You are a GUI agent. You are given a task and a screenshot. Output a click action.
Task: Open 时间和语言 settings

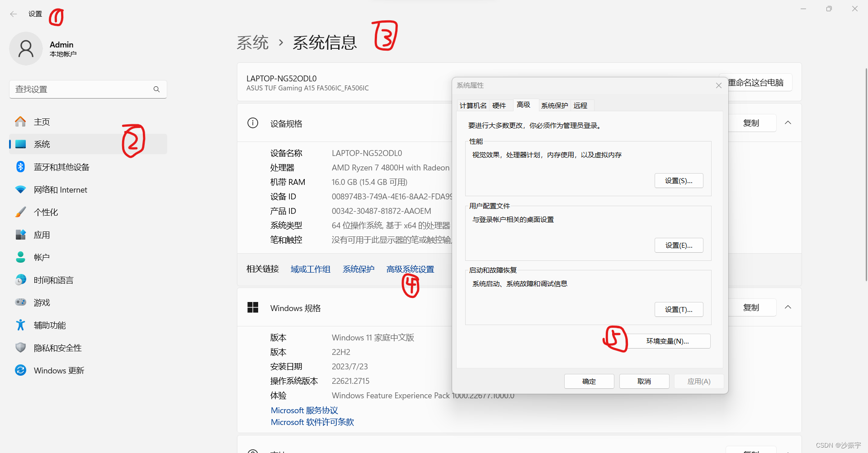pyautogui.click(x=88, y=280)
